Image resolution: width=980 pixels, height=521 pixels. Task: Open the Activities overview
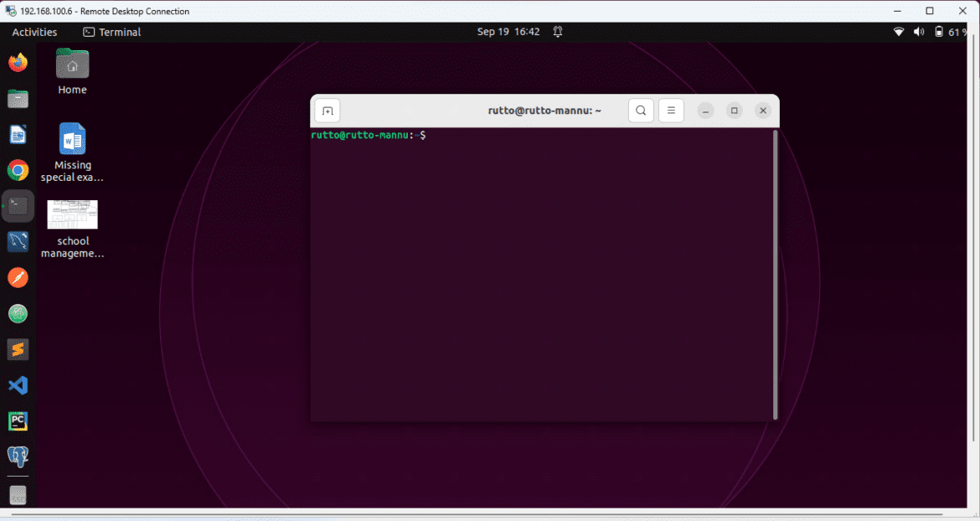34,31
